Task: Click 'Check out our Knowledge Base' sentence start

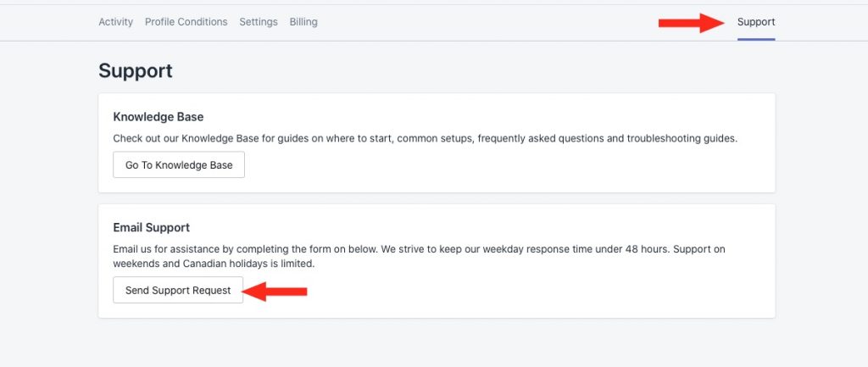Action: tap(186, 138)
